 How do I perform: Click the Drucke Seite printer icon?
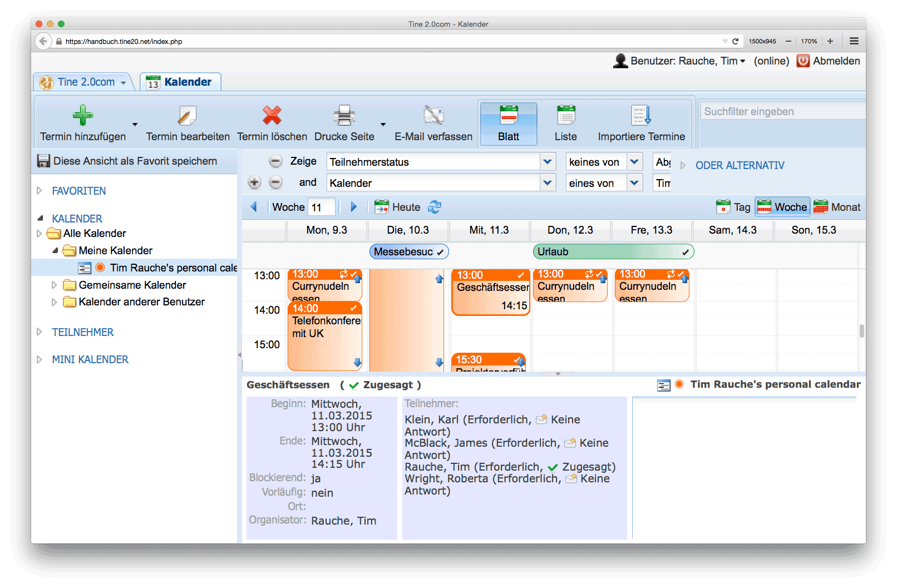[344, 115]
